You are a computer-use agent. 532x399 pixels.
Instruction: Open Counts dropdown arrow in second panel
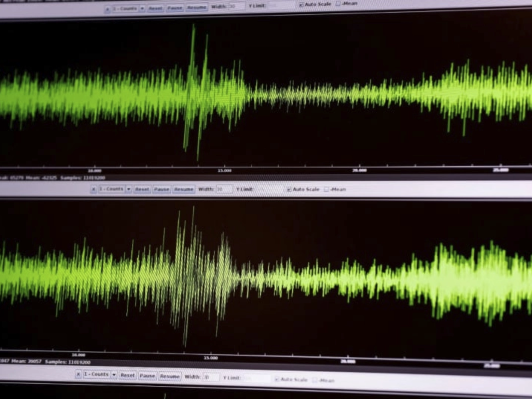[x=129, y=189]
